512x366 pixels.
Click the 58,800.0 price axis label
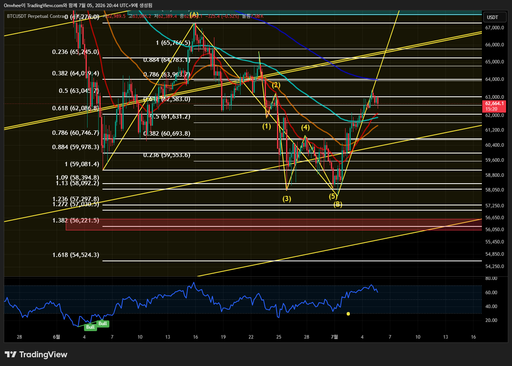[x=495, y=175]
